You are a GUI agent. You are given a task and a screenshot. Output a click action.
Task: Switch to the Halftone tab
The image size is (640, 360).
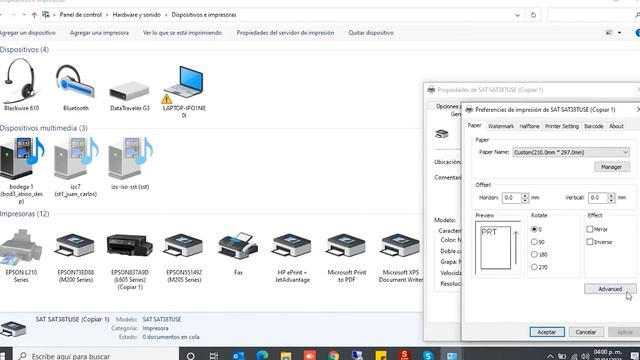529,126
